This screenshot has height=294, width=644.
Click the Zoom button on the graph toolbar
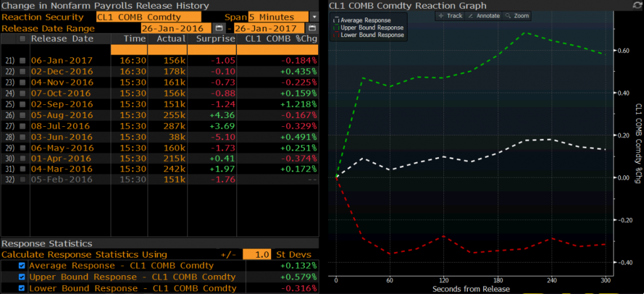(x=517, y=16)
